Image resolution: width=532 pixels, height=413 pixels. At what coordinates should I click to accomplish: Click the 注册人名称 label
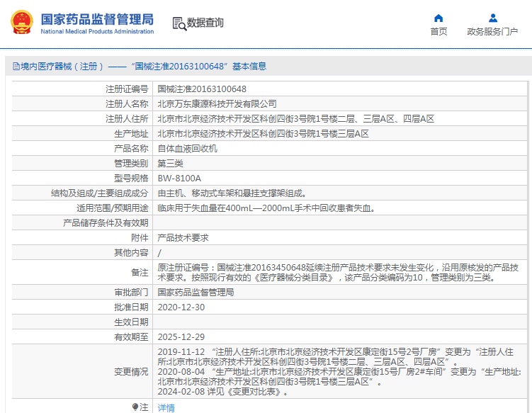[x=127, y=104]
